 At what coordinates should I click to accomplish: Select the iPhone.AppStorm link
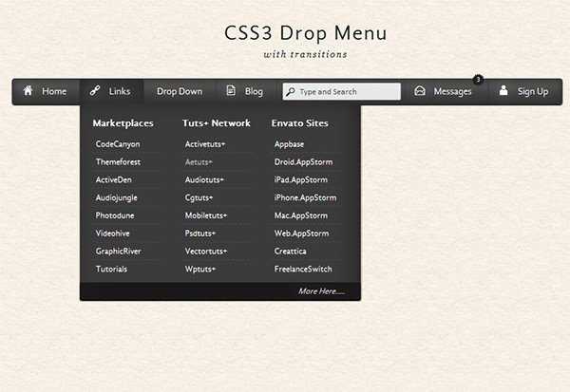[305, 198]
